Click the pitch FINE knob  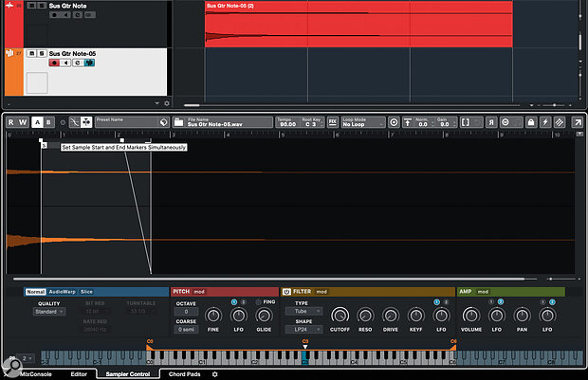pyautogui.click(x=213, y=316)
